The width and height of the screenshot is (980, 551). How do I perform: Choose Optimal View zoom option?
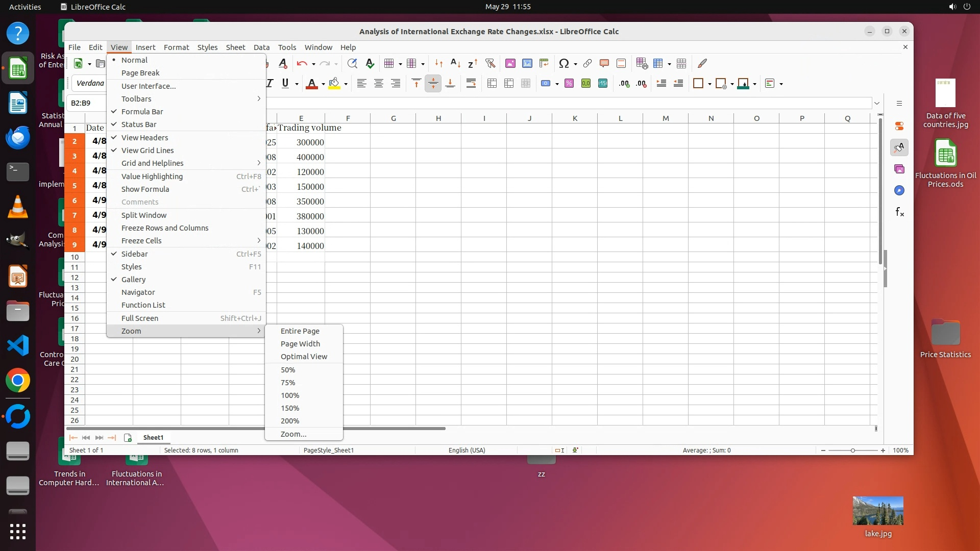(304, 357)
